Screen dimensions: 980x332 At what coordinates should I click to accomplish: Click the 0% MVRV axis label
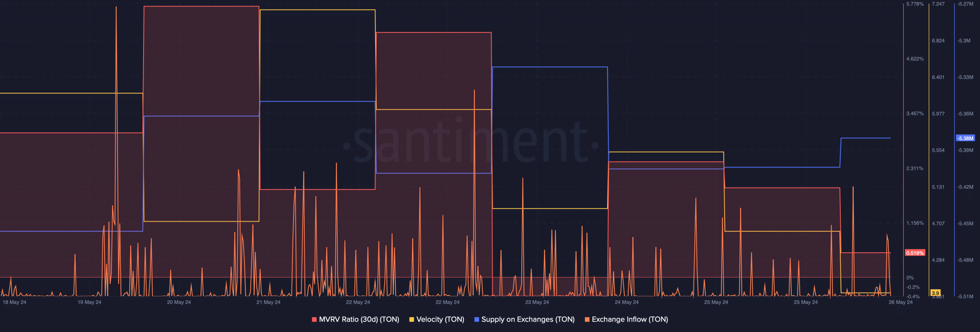coord(910,278)
